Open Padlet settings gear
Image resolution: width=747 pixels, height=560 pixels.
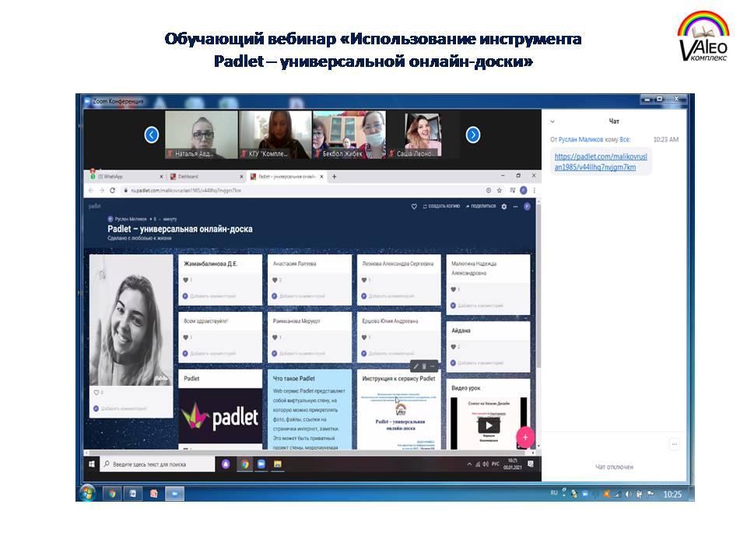504,207
